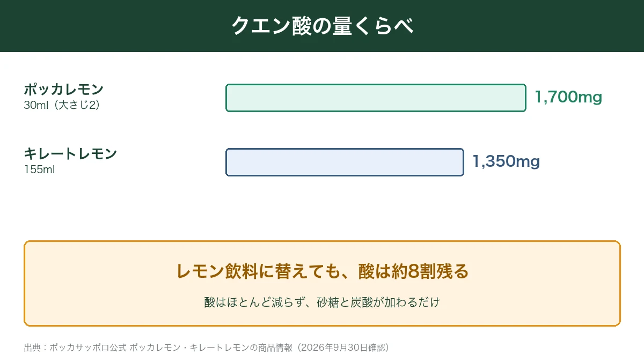Open the ポッカサッポロ公式 source reference
The width and height of the screenshot is (644, 362).
88,348
